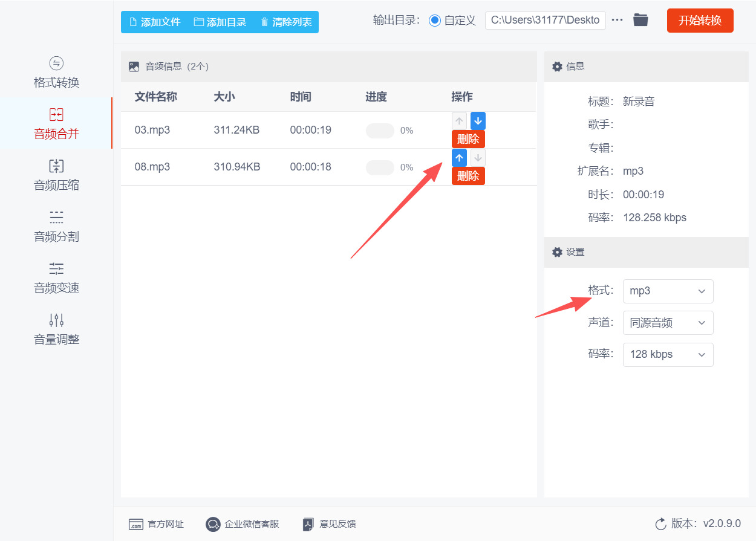The image size is (756, 541).
Task: Open the 格式 mp3 format dropdown
Action: 668,291
